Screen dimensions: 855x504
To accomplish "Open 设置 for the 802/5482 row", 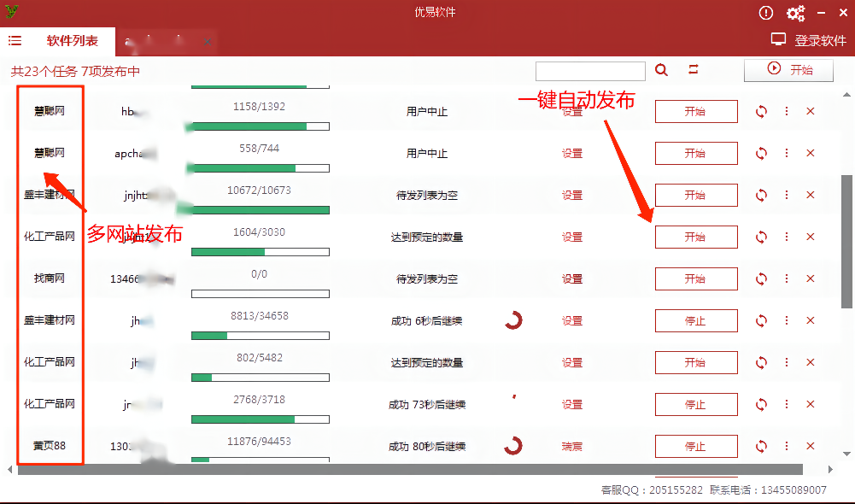I will coord(572,363).
